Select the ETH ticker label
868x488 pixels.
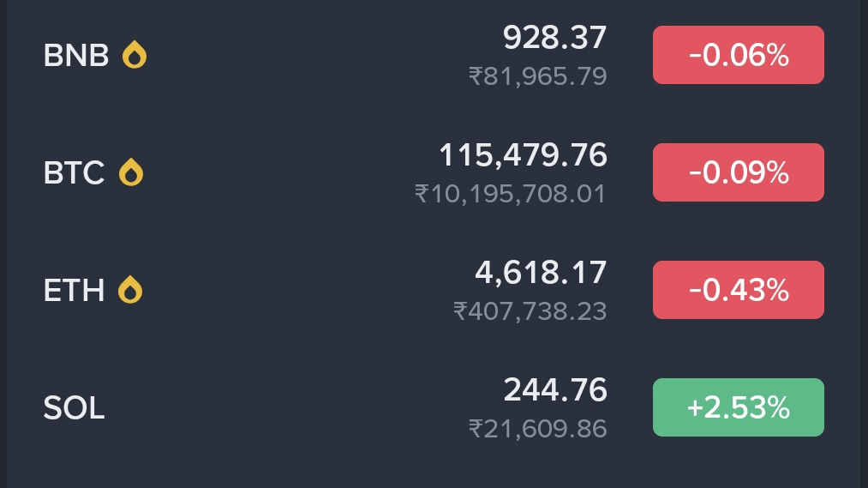click(75, 290)
